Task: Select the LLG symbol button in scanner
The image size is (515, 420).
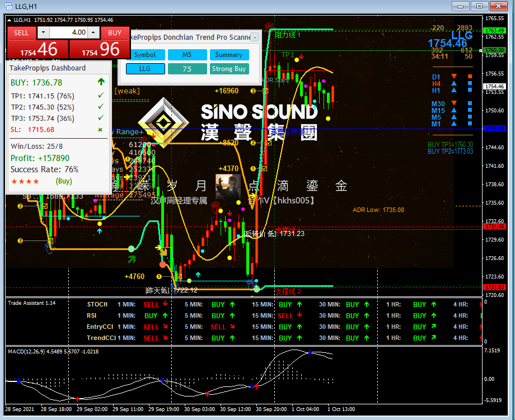Action: point(145,69)
